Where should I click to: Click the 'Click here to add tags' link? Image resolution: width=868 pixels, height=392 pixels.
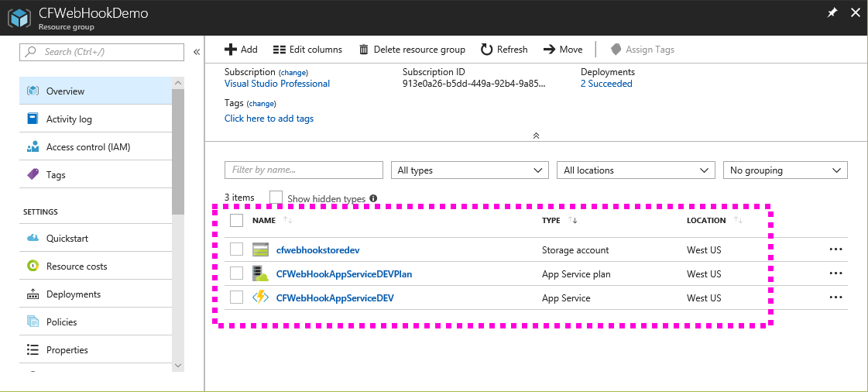[x=269, y=119]
